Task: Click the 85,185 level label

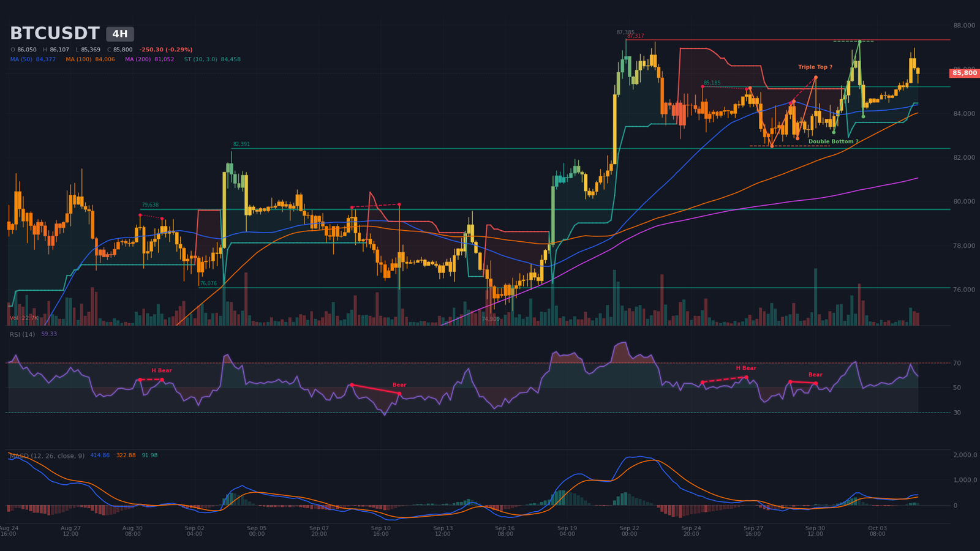Action: click(x=712, y=83)
